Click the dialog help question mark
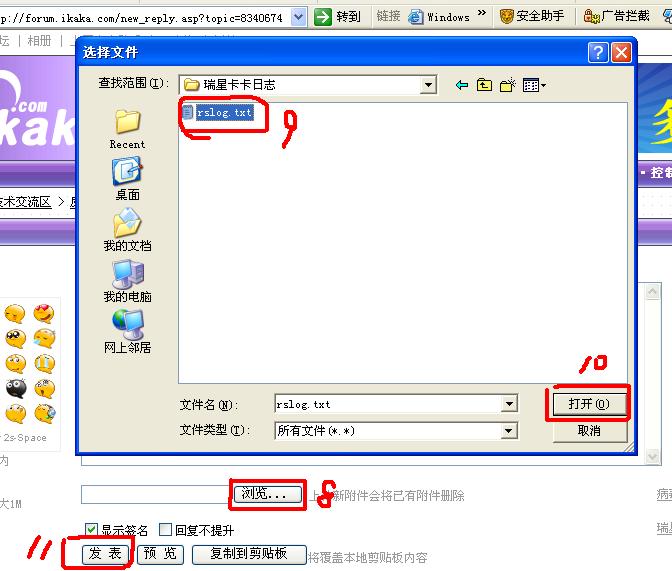 click(x=598, y=53)
